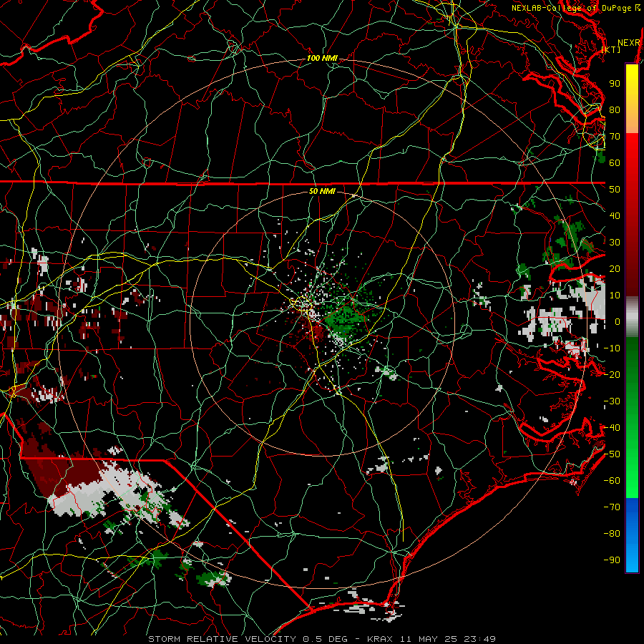Click the "-10" value on the velocity scale
Screen dimensions: 644x644
point(612,348)
